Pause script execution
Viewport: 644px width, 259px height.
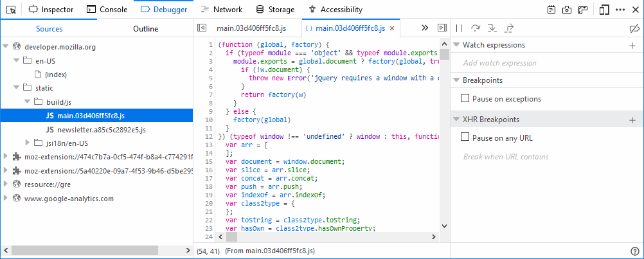[x=459, y=28]
